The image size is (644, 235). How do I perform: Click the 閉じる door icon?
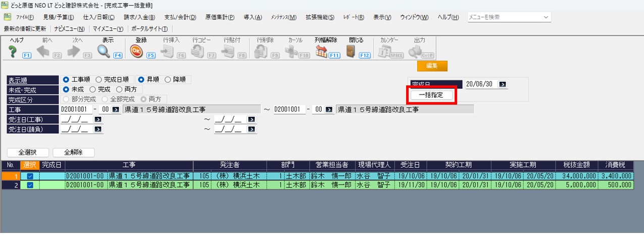(x=352, y=51)
